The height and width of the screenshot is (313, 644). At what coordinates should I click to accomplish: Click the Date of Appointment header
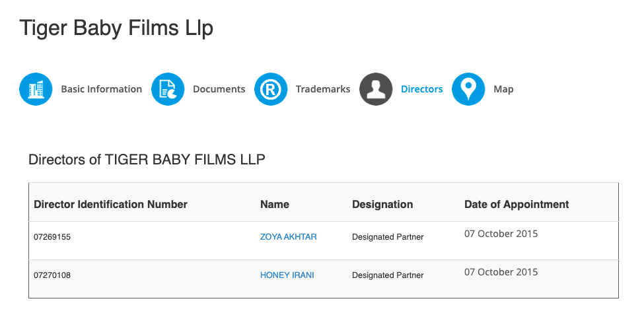click(x=517, y=204)
